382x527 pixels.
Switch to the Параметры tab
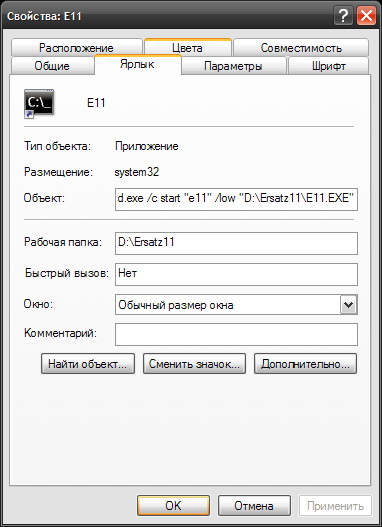(233, 66)
